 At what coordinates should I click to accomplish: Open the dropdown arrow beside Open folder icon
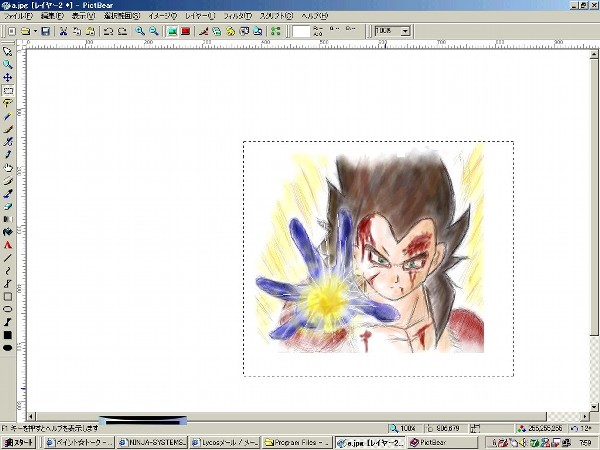(34, 31)
